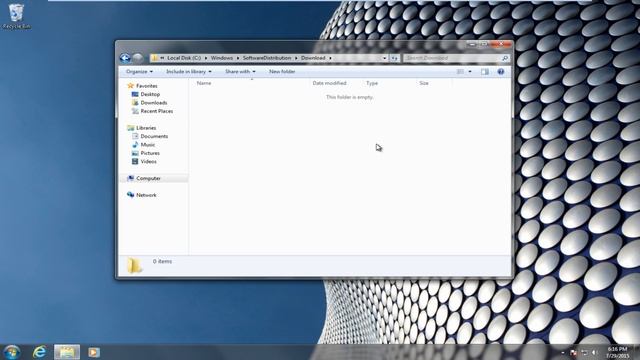
Task: Expand arrow after Windows breadcrumb
Action: tap(238, 58)
